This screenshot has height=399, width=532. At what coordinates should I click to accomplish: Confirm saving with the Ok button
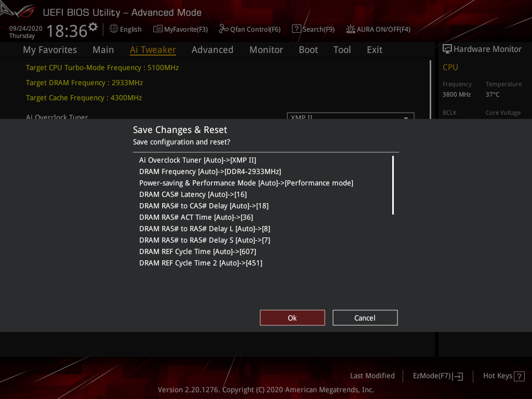click(x=292, y=318)
